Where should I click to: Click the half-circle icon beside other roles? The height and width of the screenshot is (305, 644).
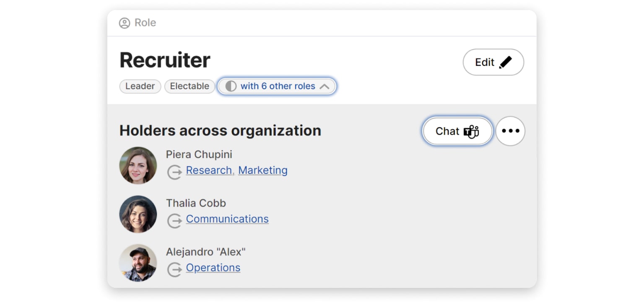pyautogui.click(x=231, y=86)
